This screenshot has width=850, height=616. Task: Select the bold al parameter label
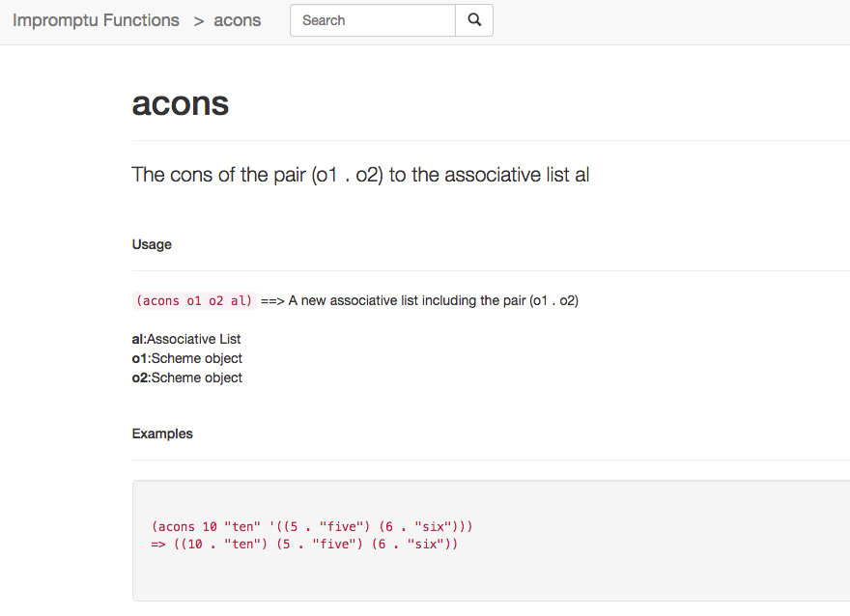138,339
